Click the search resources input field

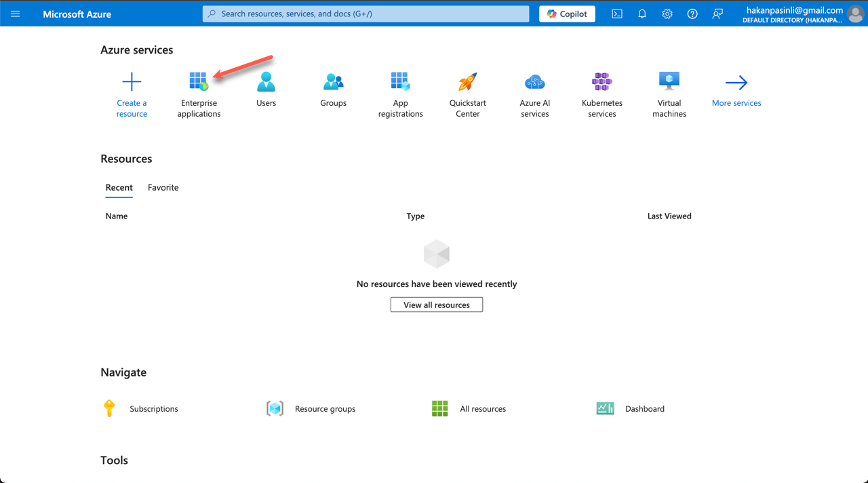tap(366, 14)
